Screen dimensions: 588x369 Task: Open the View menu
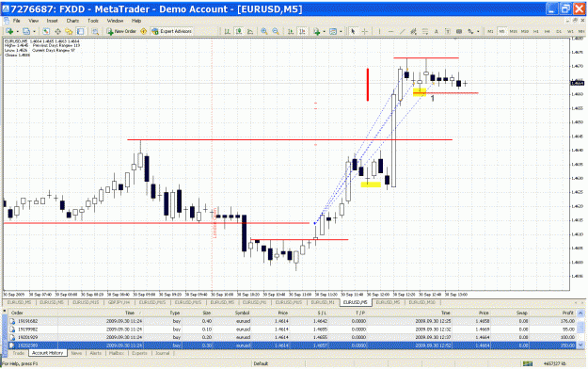pyautogui.click(x=33, y=21)
